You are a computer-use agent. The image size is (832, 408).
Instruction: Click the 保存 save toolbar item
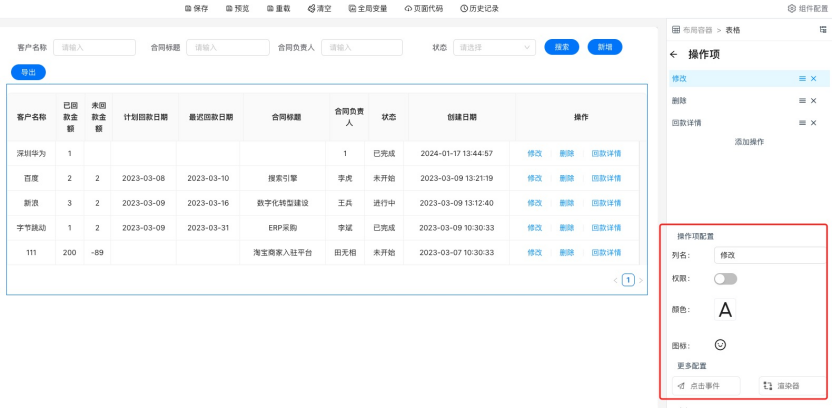(196, 8)
